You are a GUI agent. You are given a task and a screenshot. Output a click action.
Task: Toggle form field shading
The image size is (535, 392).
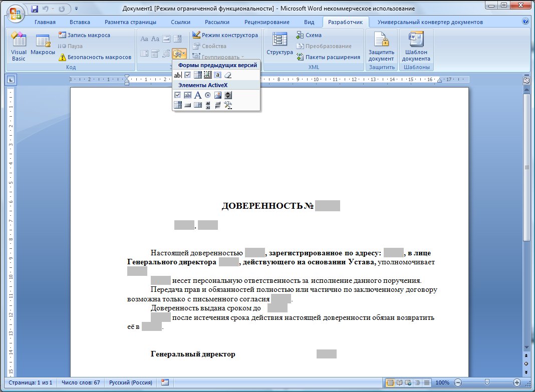tap(218, 75)
